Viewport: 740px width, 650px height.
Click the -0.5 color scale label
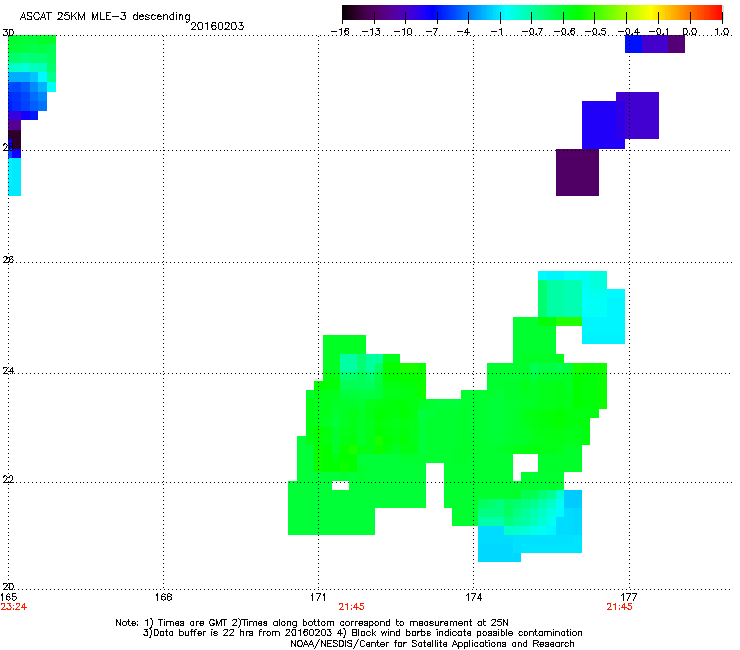pyautogui.click(x=596, y=32)
